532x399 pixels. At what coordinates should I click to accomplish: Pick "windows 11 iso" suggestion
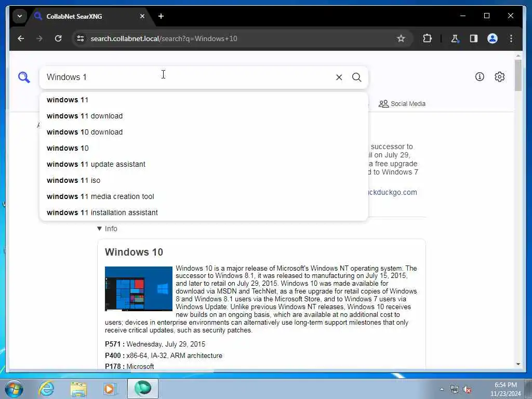pyautogui.click(x=204, y=180)
